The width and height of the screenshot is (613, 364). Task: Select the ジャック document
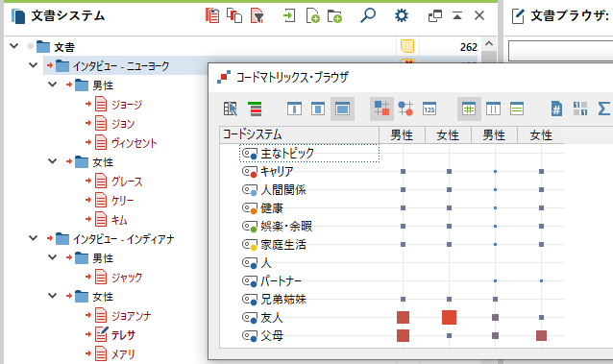[127, 278]
